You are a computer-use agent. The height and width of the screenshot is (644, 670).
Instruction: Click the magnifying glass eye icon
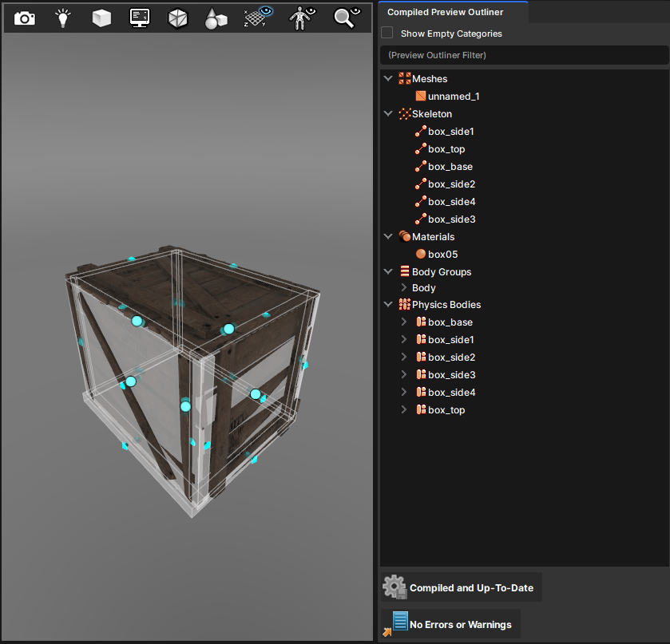346,18
